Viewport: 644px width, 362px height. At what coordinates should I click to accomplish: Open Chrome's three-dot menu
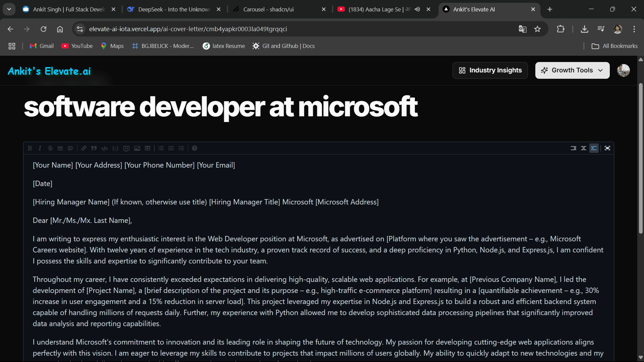(634, 29)
